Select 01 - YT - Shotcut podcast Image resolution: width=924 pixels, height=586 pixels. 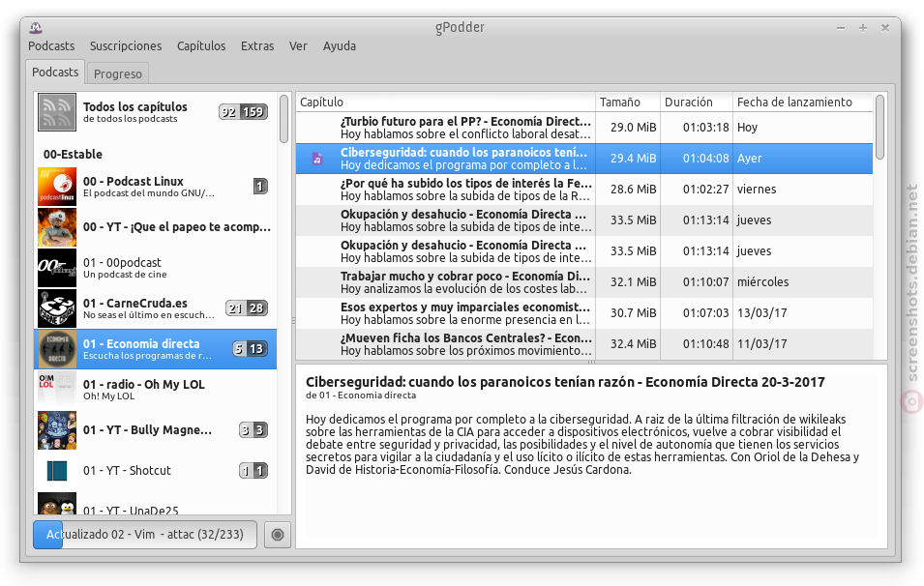pyautogui.click(x=156, y=471)
